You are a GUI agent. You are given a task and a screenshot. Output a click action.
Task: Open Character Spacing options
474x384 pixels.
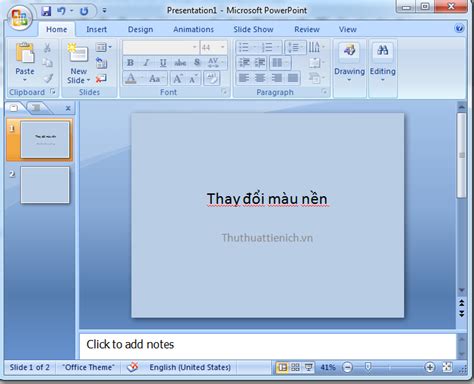coord(215,63)
